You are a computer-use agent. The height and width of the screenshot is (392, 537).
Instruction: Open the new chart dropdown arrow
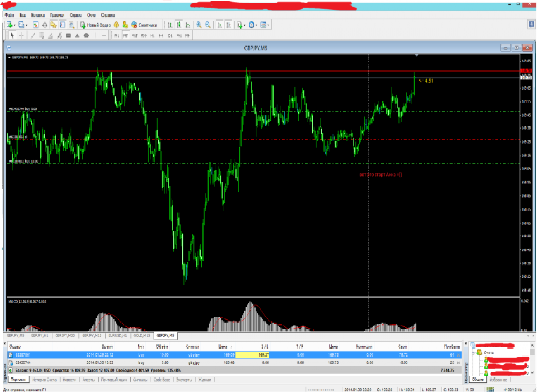pyautogui.click(x=15, y=25)
